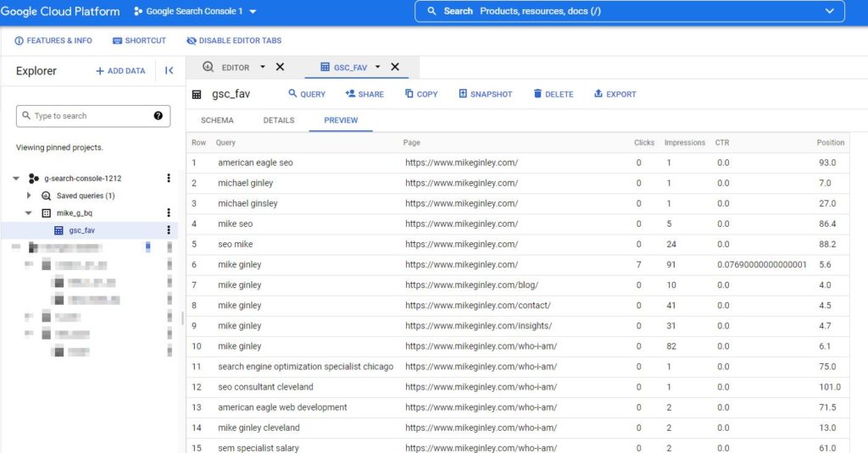Close the Editor tab
This screenshot has height=453, width=868.
click(280, 67)
